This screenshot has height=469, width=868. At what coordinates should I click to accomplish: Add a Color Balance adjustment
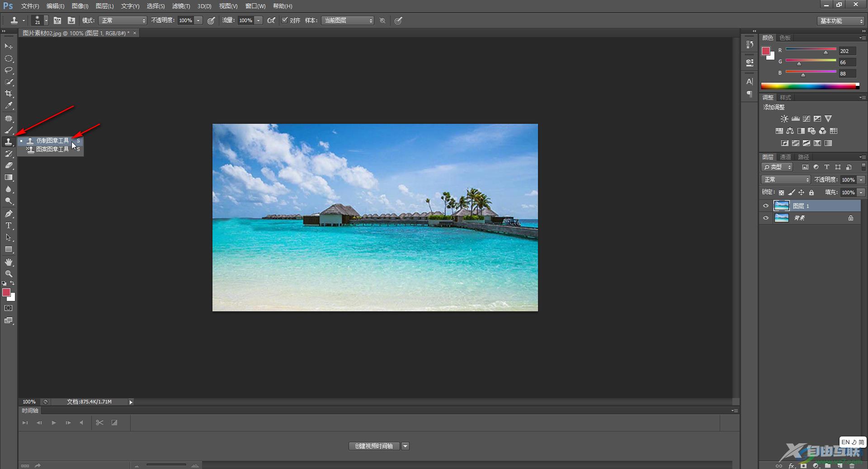click(x=790, y=131)
